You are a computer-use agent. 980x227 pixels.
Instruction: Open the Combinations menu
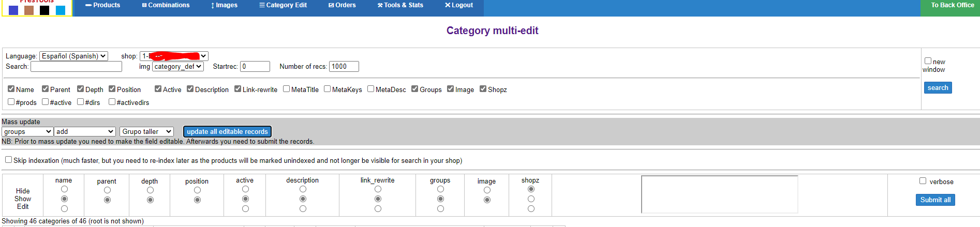(x=166, y=5)
